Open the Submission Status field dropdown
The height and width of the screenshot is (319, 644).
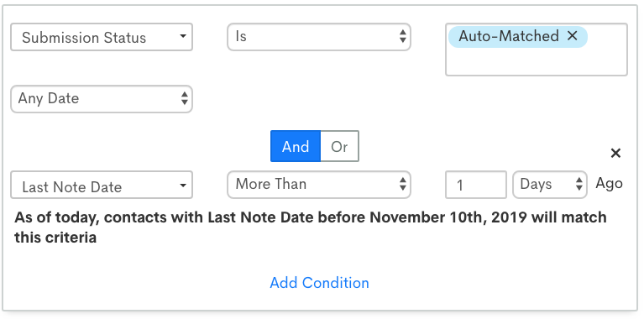point(102,37)
